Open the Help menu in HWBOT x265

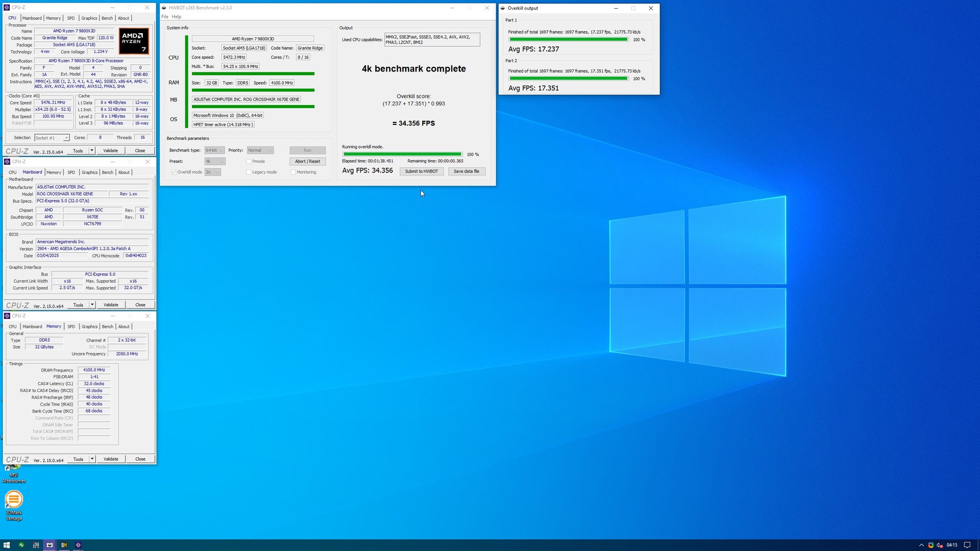point(177,17)
